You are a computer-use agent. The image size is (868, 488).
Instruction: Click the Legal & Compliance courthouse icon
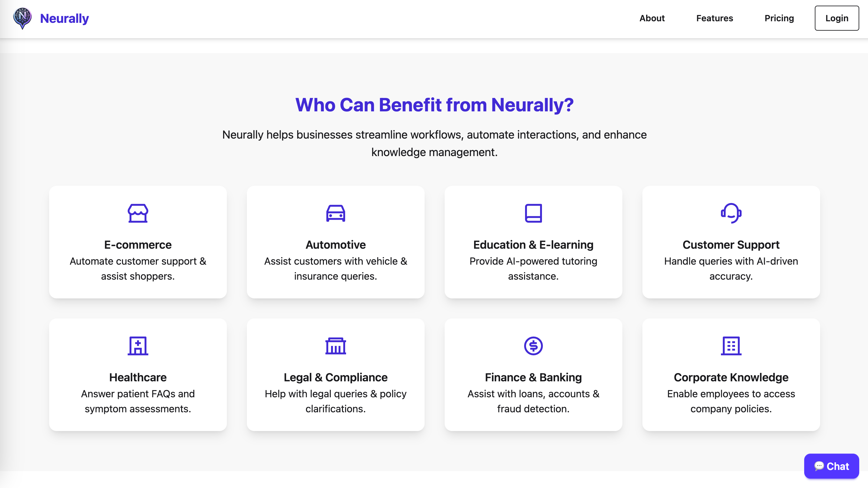pos(336,346)
